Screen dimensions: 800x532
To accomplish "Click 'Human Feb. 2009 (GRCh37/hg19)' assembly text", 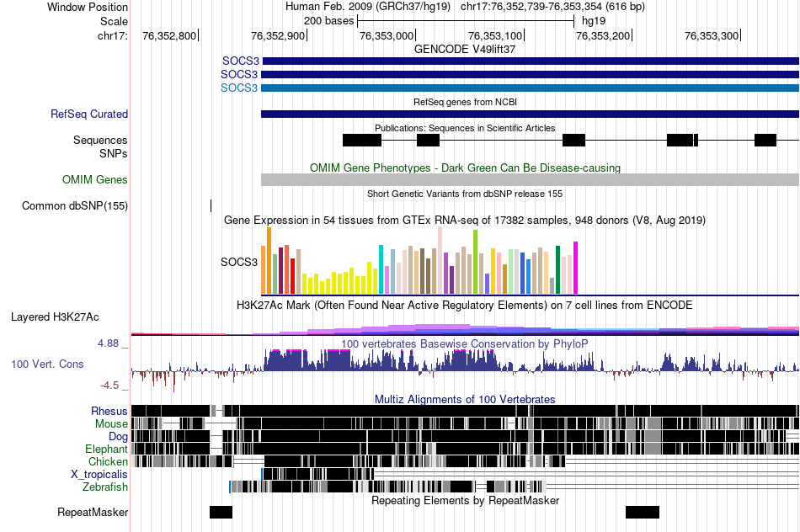I will pos(368,7).
